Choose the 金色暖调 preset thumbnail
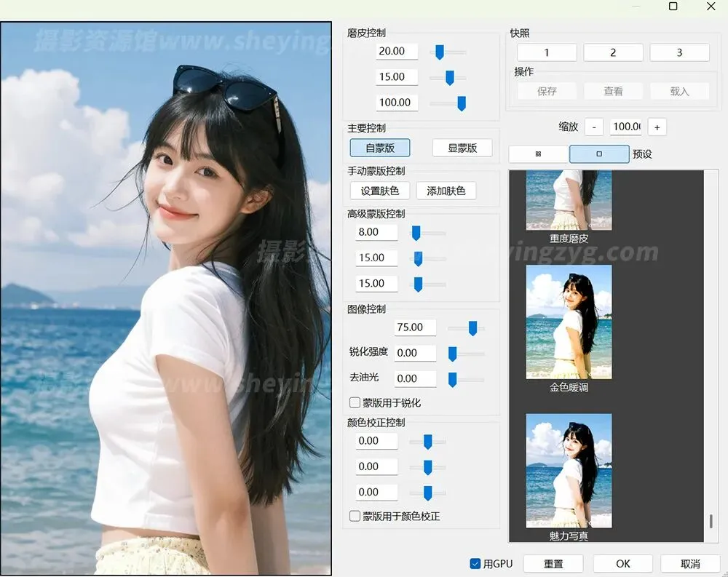 [x=569, y=322]
